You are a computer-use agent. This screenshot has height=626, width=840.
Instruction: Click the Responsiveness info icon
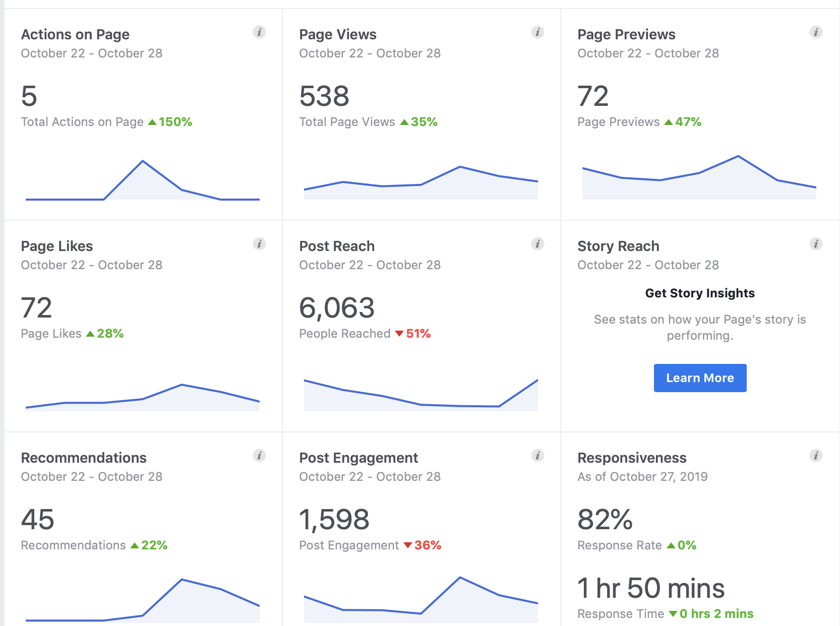(816, 456)
